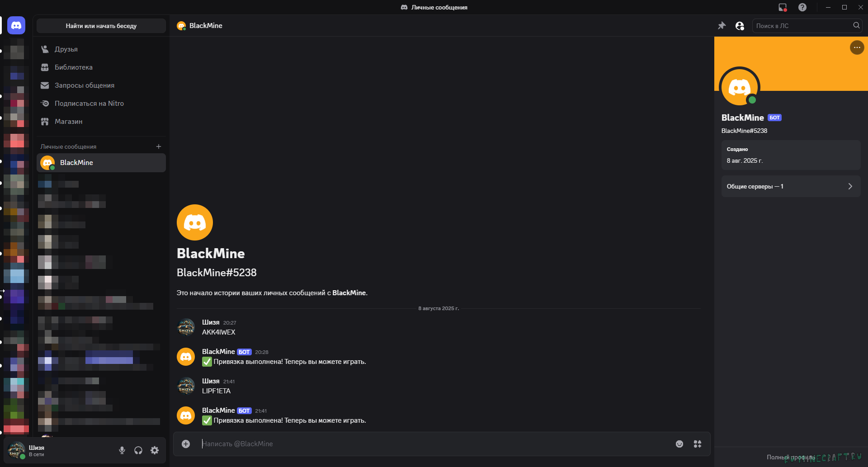Click the Nitro icon
The width and height of the screenshot is (868, 467).
45,104
